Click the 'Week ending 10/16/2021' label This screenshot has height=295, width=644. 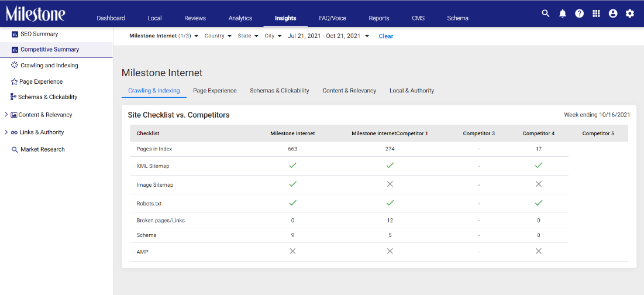click(597, 115)
